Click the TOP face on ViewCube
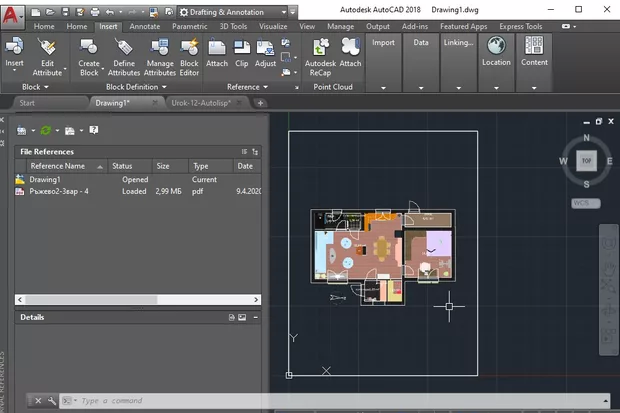Screen dimensions: 620x413 586,160
